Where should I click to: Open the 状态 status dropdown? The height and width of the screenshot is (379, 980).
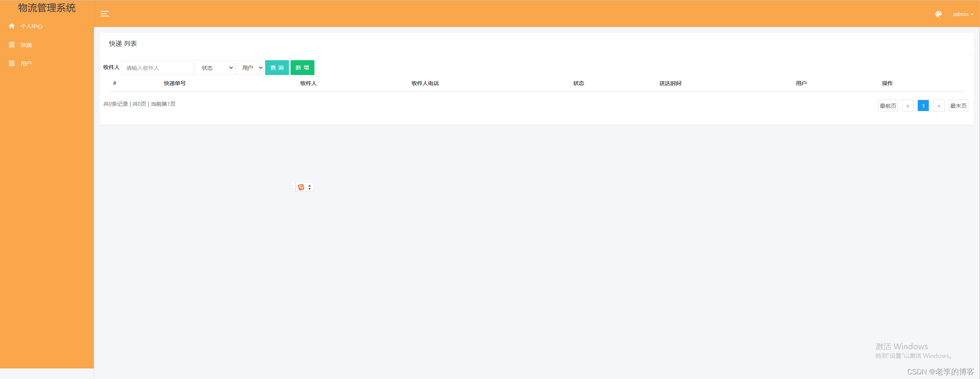point(214,67)
